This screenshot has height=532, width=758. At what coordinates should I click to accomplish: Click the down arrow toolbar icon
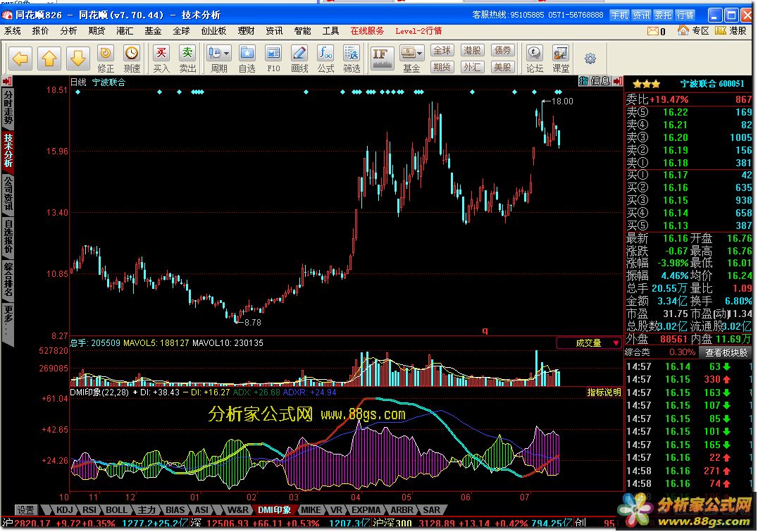coord(77,59)
